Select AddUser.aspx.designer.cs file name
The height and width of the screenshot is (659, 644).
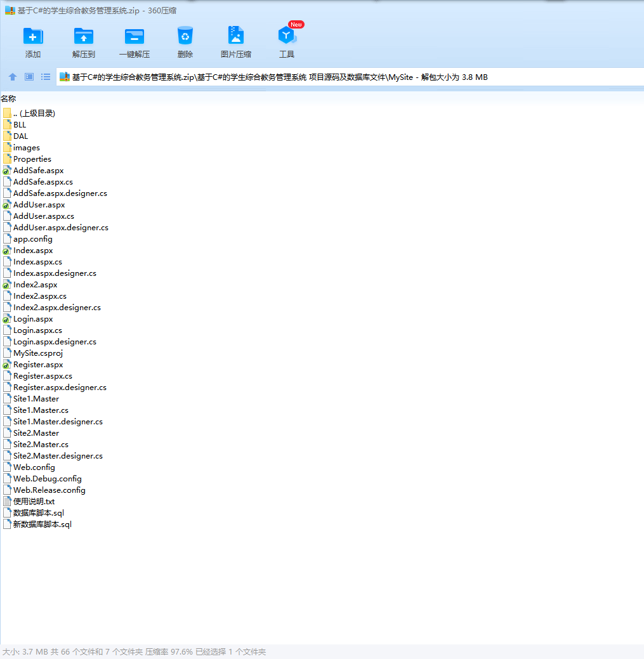click(61, 227)
